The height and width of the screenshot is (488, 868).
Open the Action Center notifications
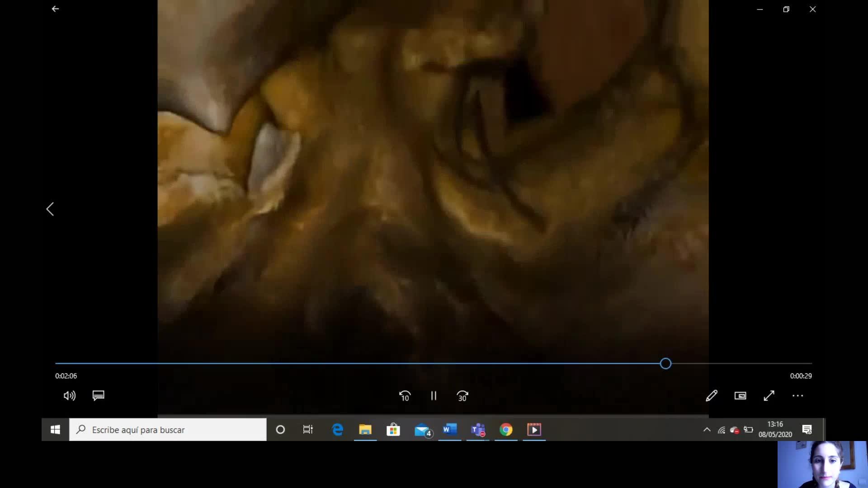pyautogui.click(x=807, y=430)
